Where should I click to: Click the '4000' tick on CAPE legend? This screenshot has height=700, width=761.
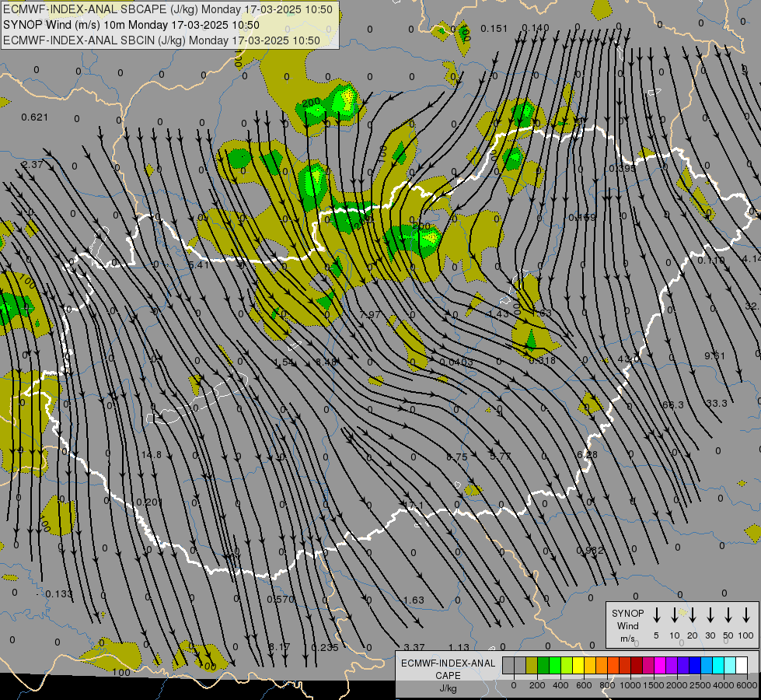click(723, 685)
